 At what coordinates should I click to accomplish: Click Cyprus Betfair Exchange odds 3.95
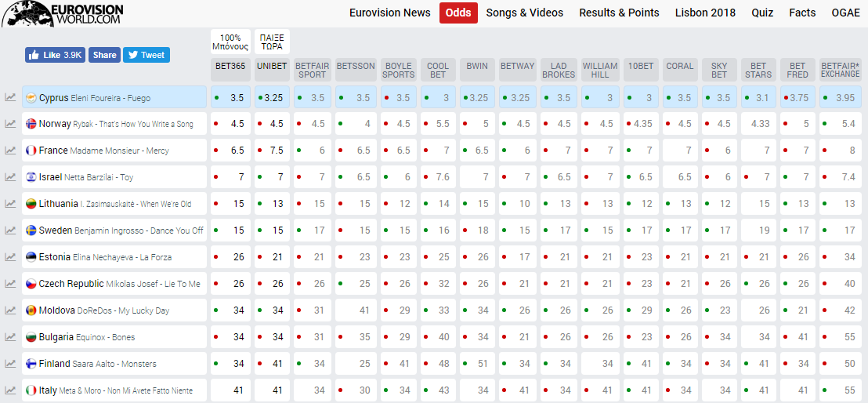[841, 97]
